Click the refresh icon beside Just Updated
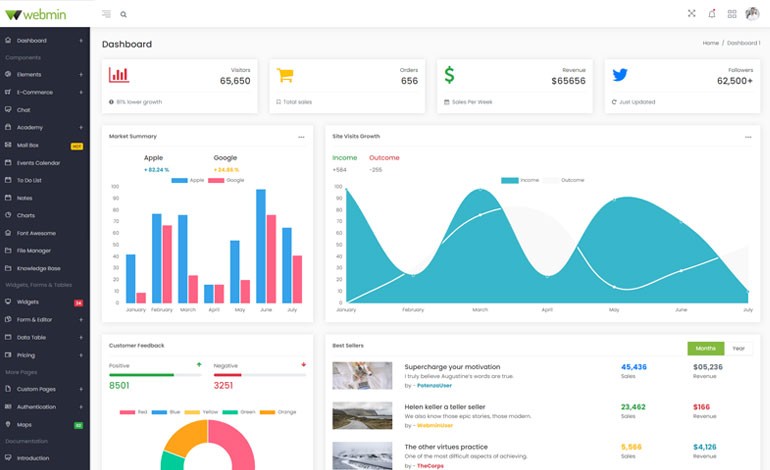This screenshot has width=770, height=470. pos(614,102)
